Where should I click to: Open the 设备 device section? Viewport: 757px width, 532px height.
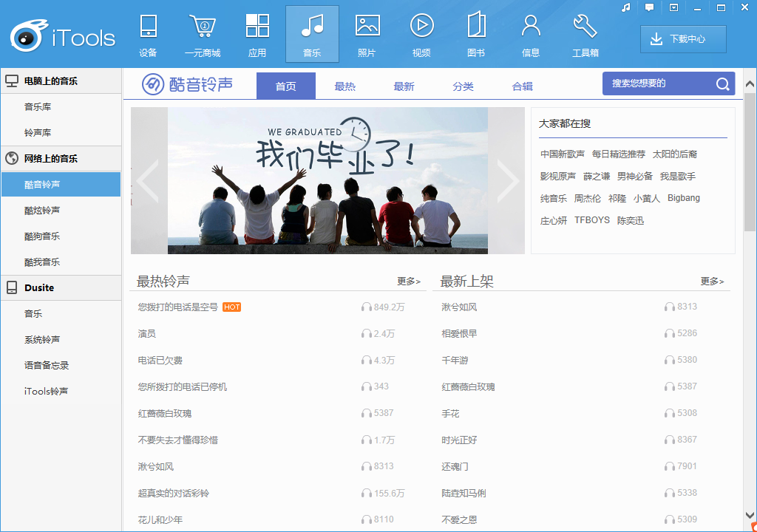(x=148, y=35)
